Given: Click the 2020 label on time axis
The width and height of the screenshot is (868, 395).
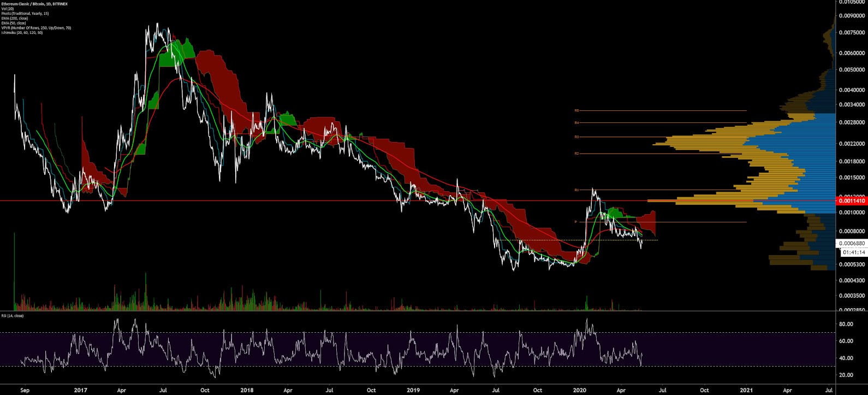Looking at the screenshot, I should coord(580,390).
